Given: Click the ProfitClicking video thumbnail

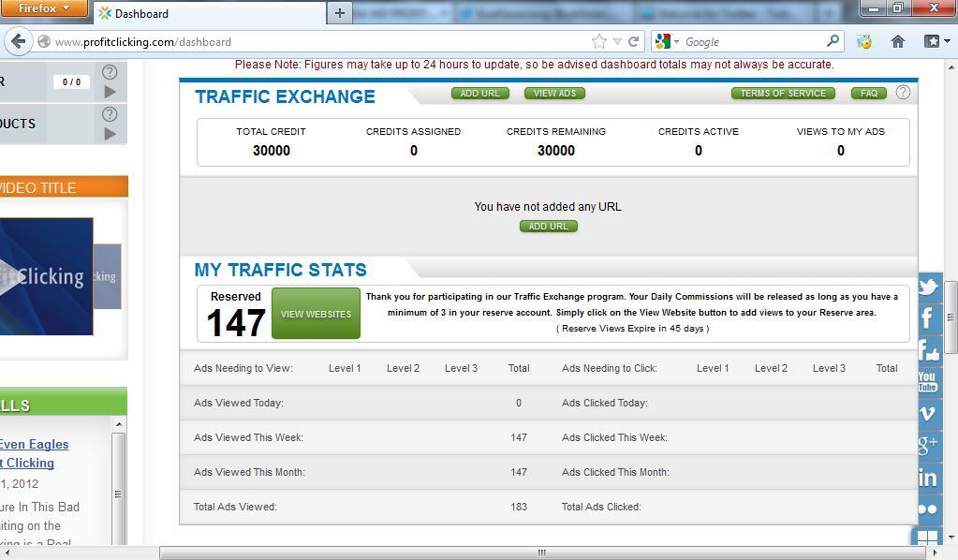Looking at the screenshot, I should (47, 276).
